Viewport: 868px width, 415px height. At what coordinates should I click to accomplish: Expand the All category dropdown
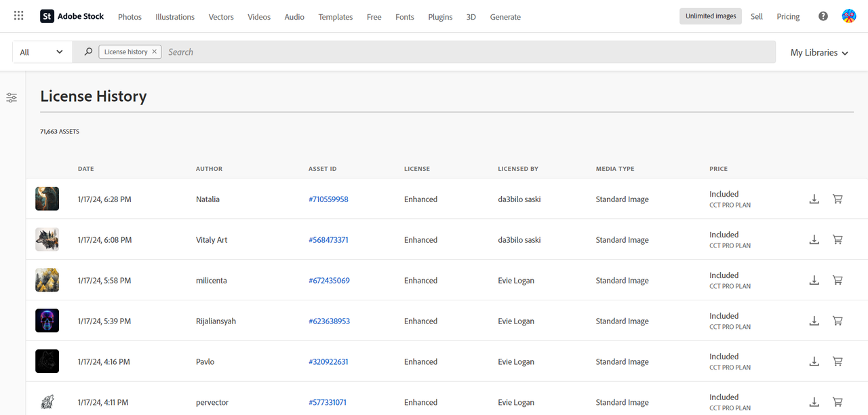click(x=42, y=52)
